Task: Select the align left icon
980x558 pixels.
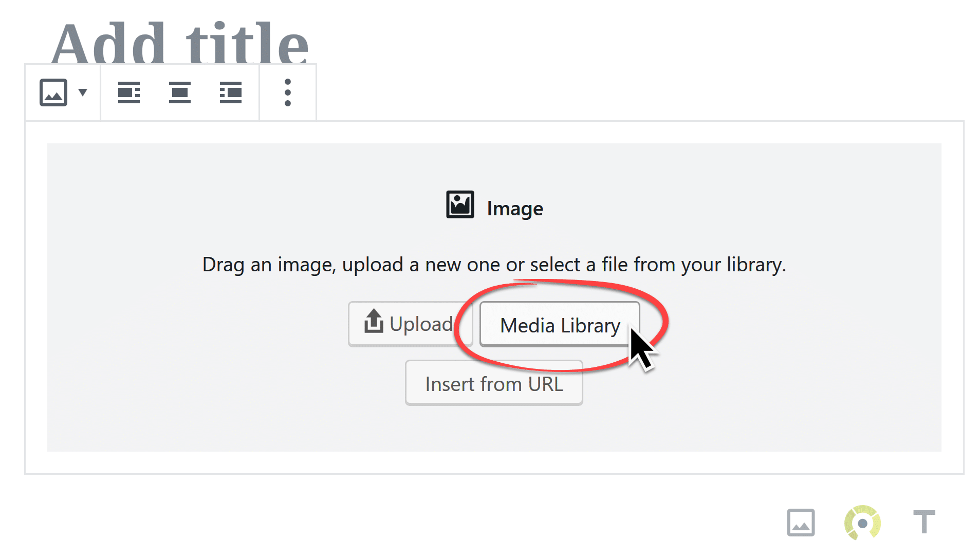Action: click(129, 92)
